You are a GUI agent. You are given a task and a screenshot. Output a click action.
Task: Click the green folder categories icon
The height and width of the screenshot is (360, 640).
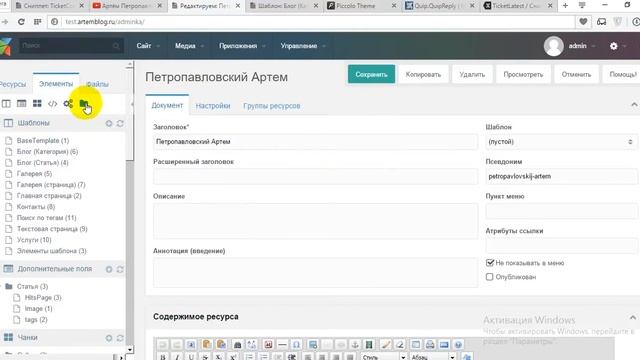coord(84,104)
